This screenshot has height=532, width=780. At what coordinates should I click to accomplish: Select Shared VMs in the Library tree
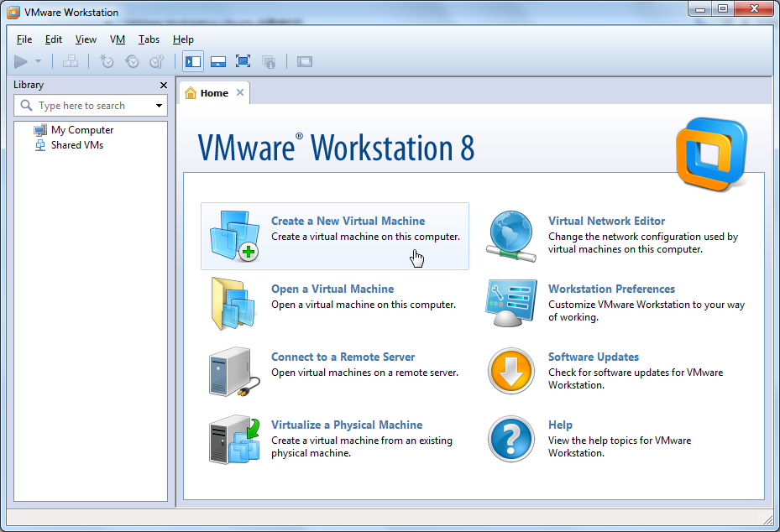77,145
